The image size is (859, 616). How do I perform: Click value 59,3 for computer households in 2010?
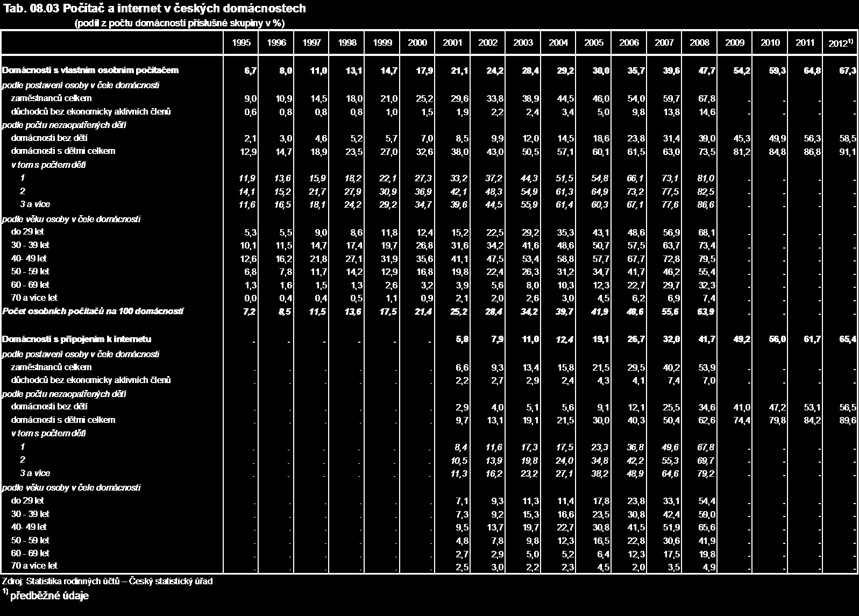[777, 72]
